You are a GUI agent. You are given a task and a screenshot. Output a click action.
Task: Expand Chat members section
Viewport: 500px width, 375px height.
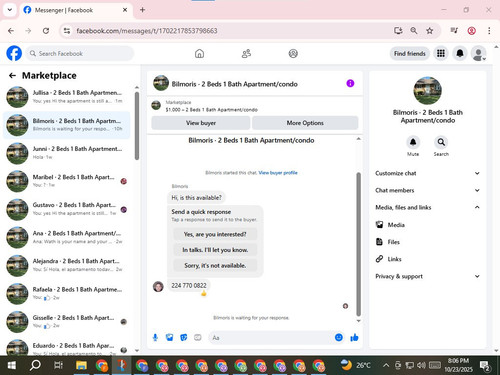(428, 190)
